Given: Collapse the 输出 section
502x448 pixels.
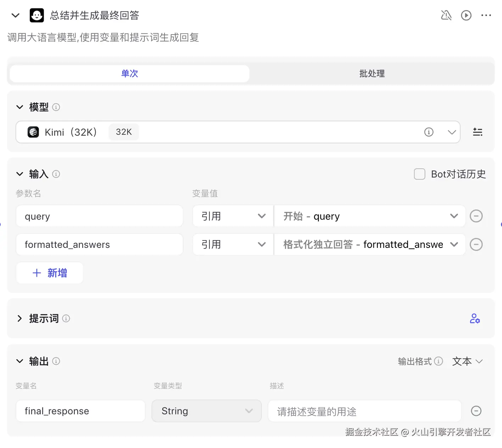Looking at the screenshot, I should [x=20, y=361].
